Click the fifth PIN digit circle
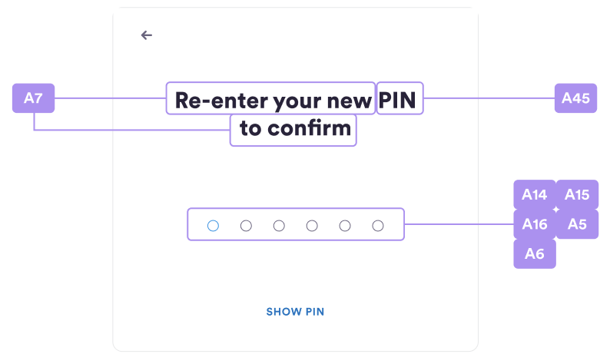Viewport: 610px width, 364px height. 345,226
